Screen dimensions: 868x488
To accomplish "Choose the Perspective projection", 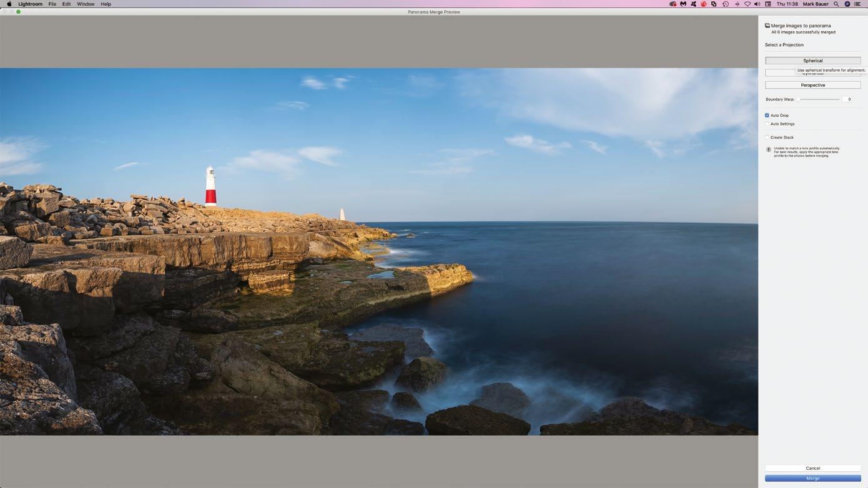I will click(812, 85).
